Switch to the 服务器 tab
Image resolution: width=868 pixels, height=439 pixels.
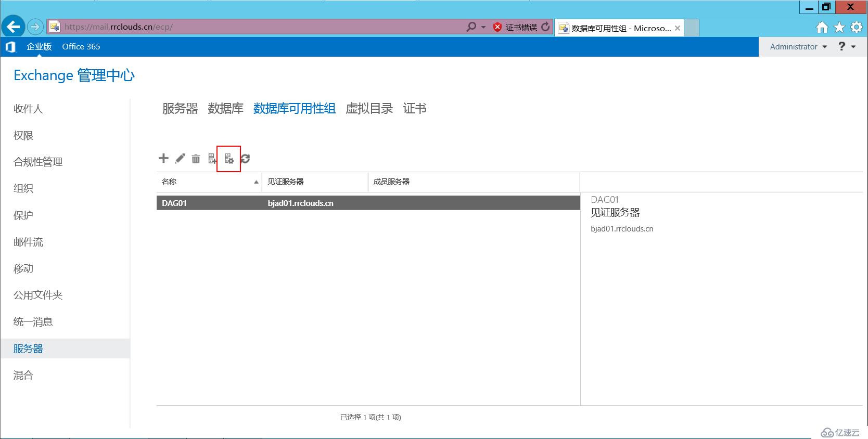[180, 108]
